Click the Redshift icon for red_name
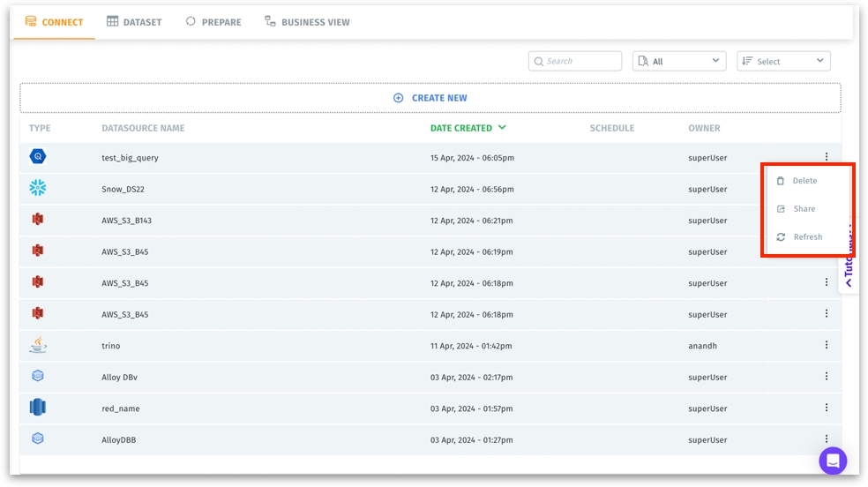The height and width of the screenshot is (487, 868). (x=37, y=408)
